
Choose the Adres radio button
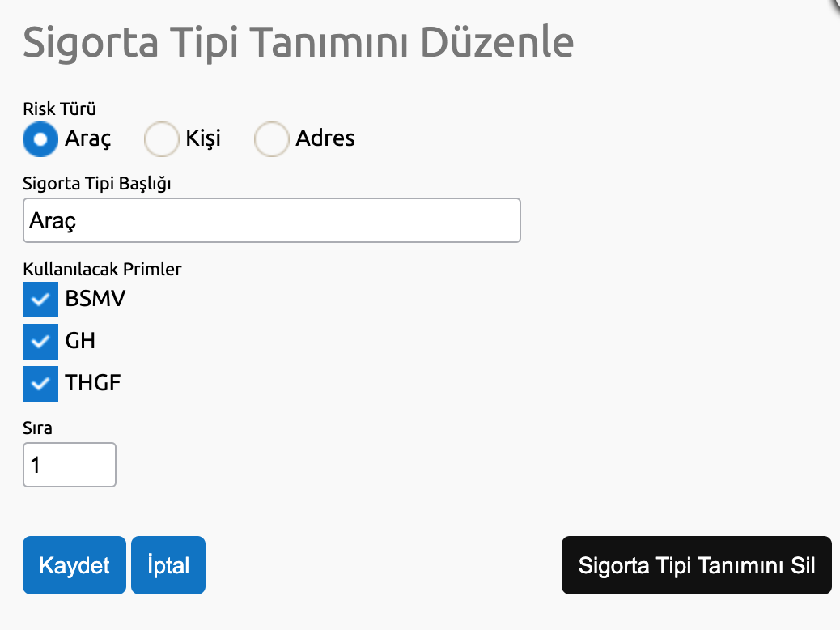click(x=271, y=138)
